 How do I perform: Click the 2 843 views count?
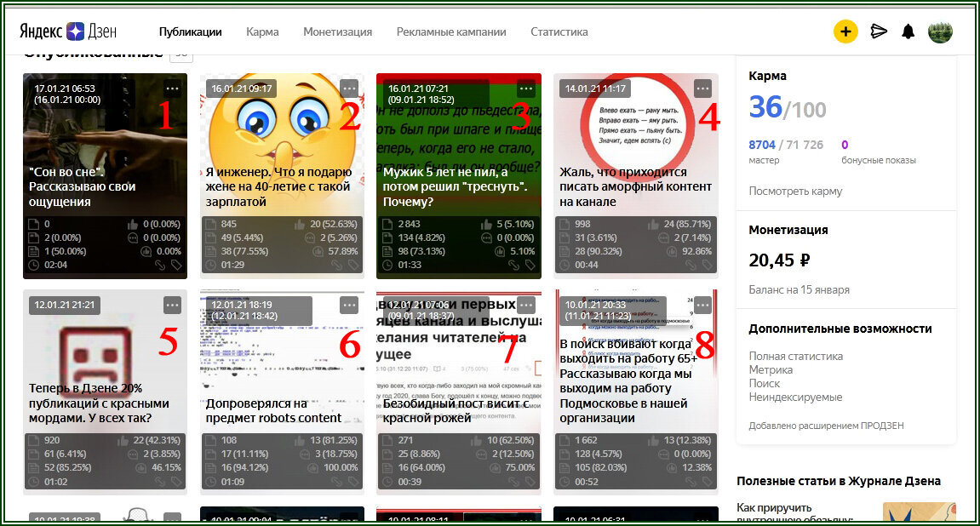click(x=410, y=224)
